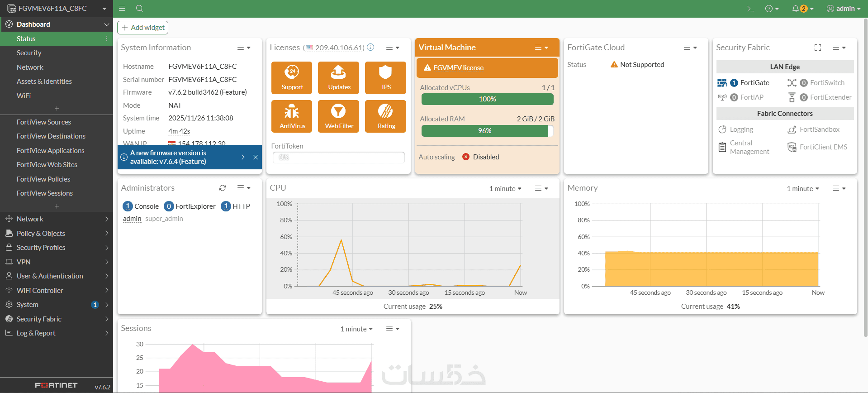Change the Sessions chart 1 minute timeframe
The width and height of the screenshot is (868, 393).
356,329
